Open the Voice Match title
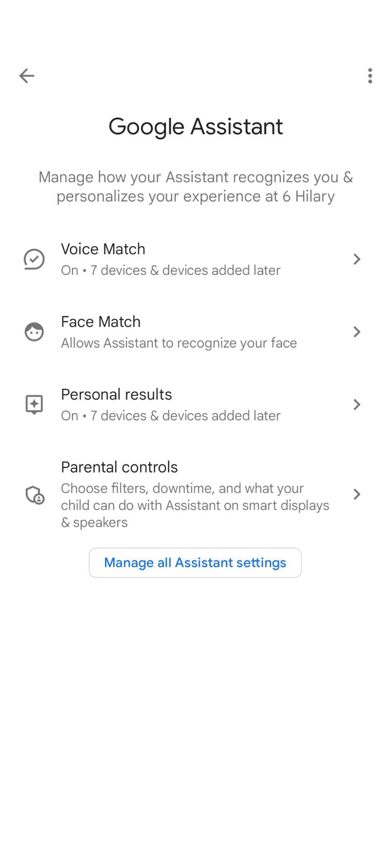 coord(103,249)
